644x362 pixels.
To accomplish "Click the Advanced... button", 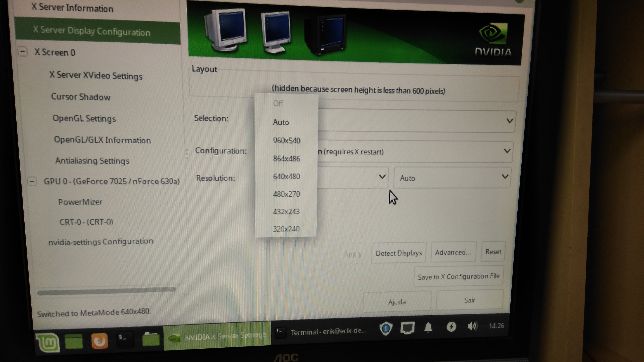I will click(453, 252).
